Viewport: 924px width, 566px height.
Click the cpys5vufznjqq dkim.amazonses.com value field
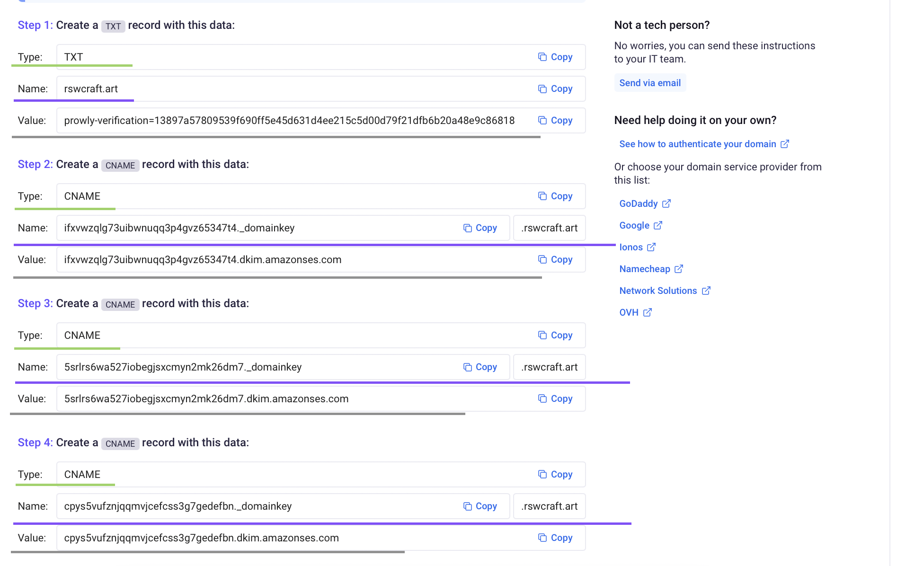point(321,538)
